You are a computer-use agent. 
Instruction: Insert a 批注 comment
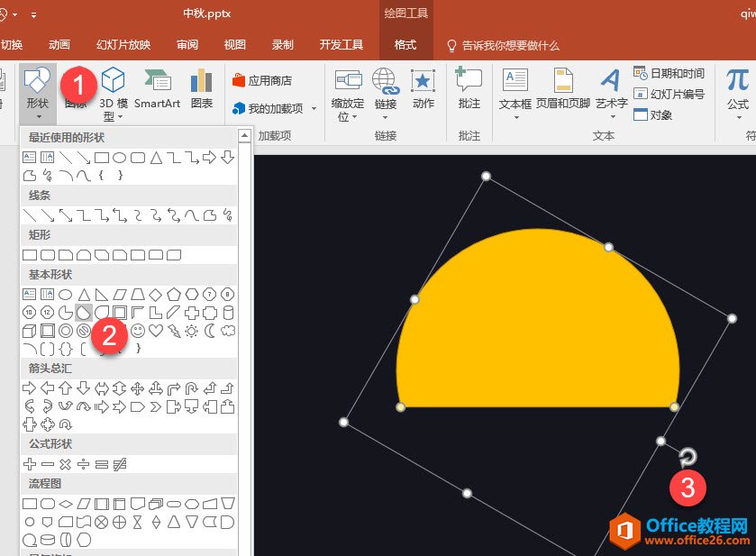pyautogui.click(x=469, y=88)
